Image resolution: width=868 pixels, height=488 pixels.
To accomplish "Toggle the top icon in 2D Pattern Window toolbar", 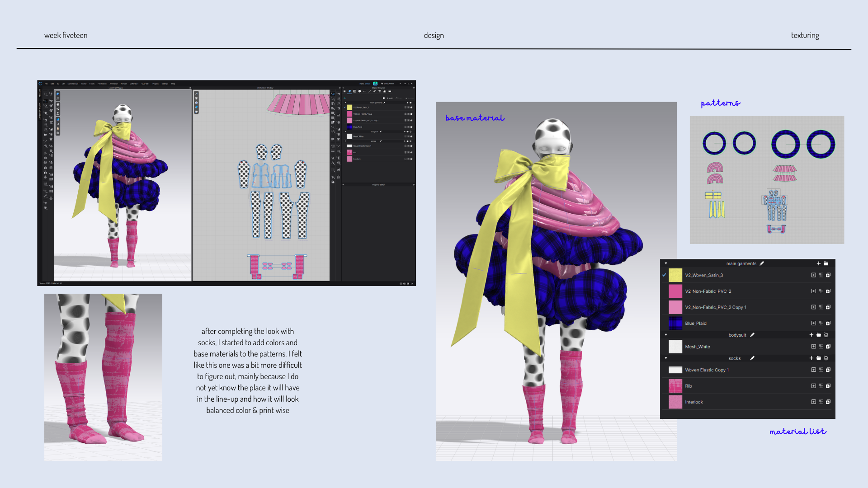I will [196, 94].
